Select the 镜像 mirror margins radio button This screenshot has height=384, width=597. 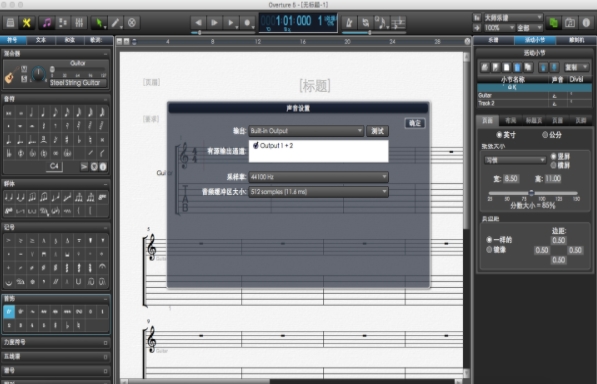(489, 250)
